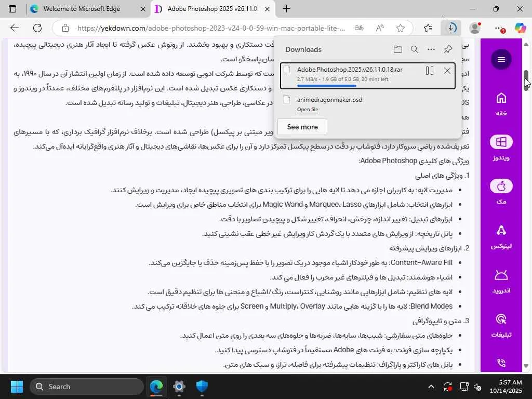Open the Windows Start menu
Image resolution: width=532 pixels, height=399 pixels.
pyautogui.click(x=17, y=387)
